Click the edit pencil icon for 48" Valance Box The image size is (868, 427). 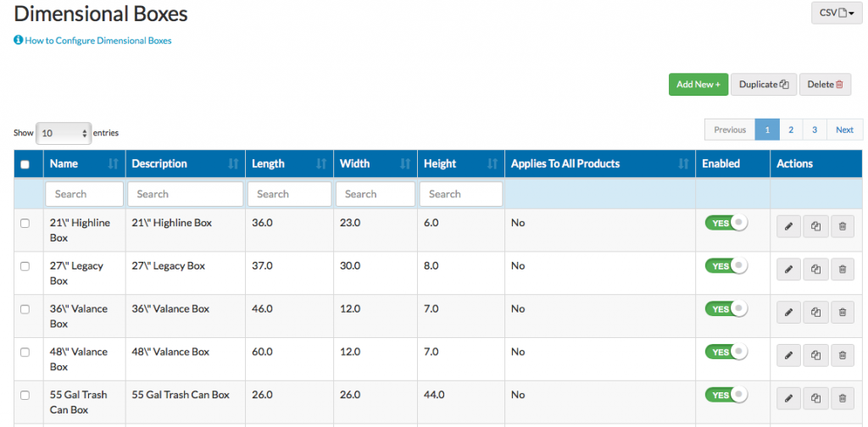click(x=788, y=355)
